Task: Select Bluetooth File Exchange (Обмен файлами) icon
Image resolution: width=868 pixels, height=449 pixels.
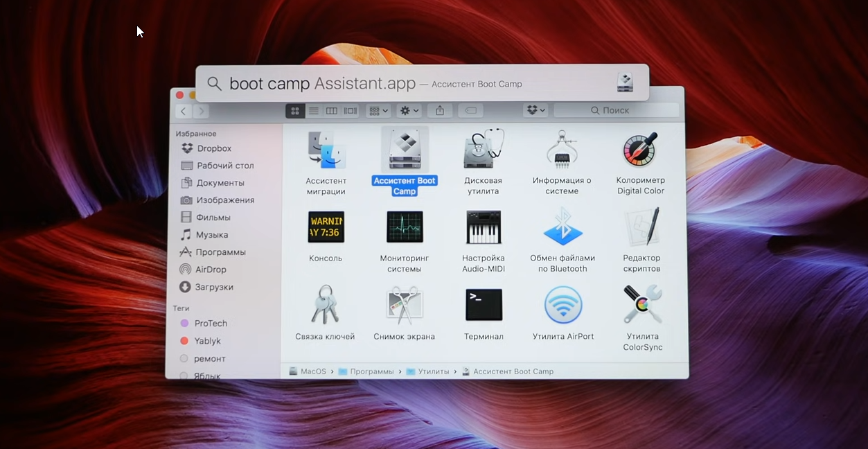Action: pyautogui.click(x=562, y=227)
